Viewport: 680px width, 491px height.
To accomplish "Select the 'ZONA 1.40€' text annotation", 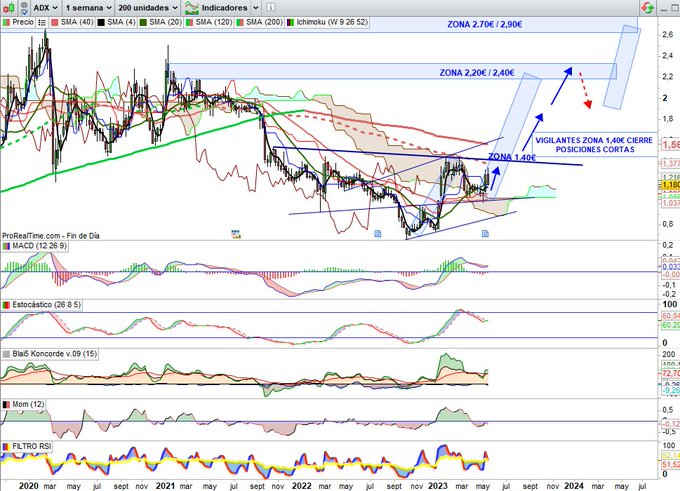I will (x=512, y=157).
